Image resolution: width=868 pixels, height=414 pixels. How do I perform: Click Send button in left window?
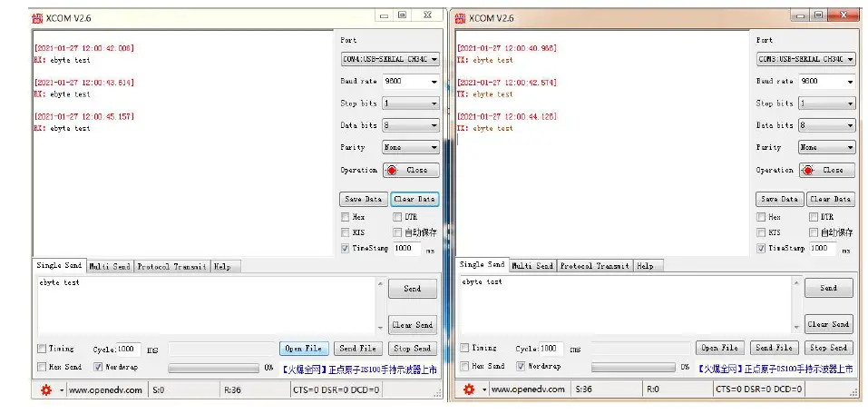point(413,289)
